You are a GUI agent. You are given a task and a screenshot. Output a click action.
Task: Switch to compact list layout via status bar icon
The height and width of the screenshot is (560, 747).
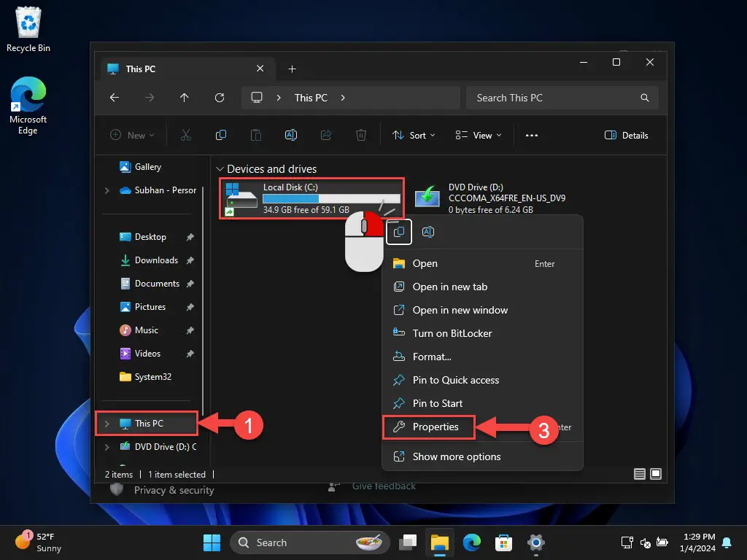[639, 474]
